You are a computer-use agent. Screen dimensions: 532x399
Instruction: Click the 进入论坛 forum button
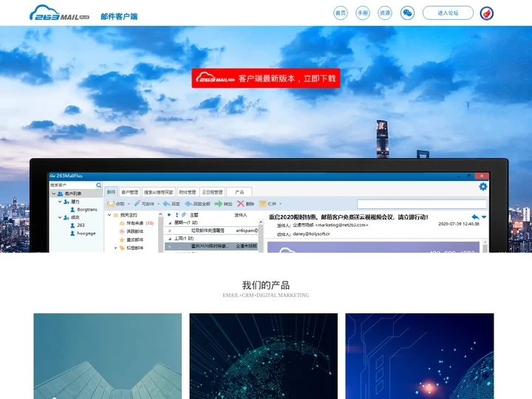(448, 13)
